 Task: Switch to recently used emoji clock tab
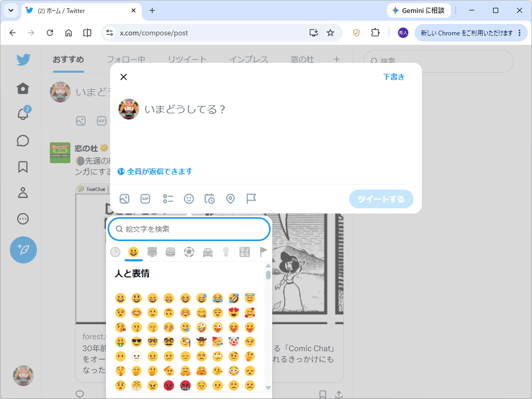pyautogui.click(x=115, y=252)
